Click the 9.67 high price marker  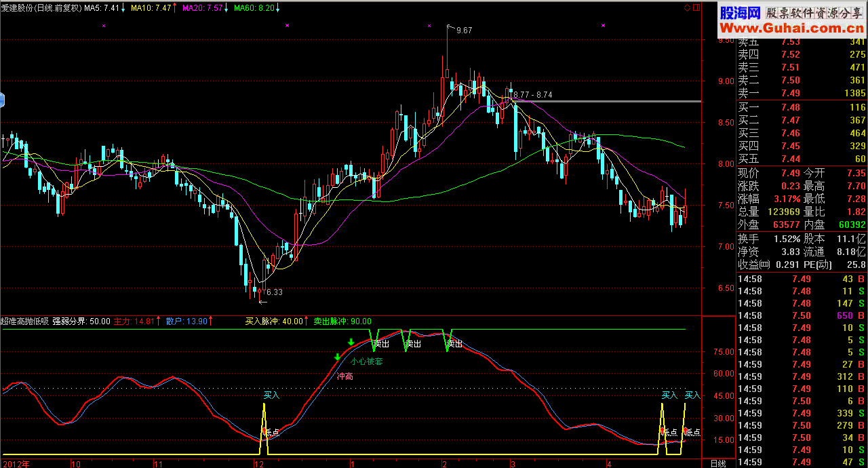465,31
